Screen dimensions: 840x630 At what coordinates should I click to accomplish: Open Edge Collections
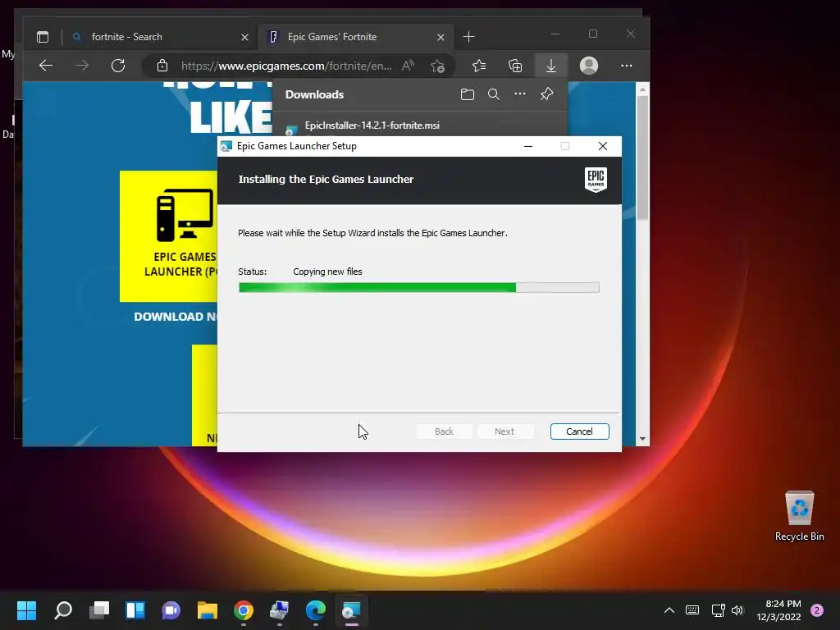point(515,66)
